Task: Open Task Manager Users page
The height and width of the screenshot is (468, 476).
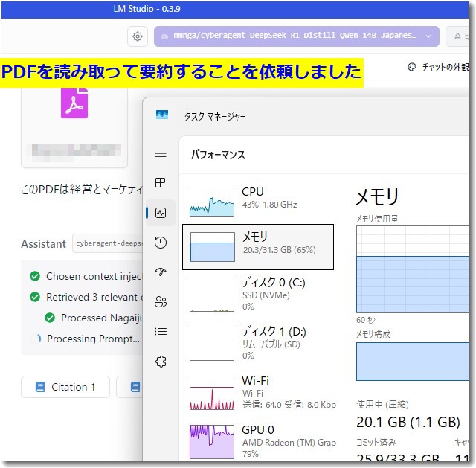Action: click(x=161, y=301)
